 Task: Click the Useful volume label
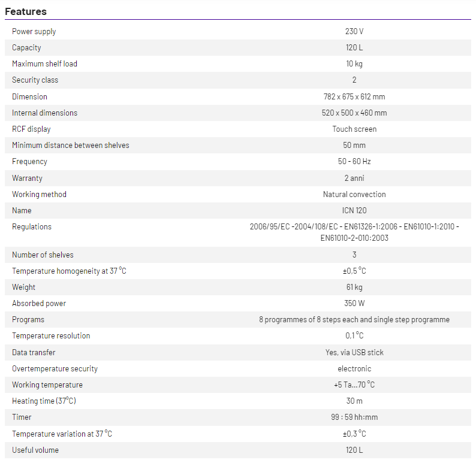[35, 450]
